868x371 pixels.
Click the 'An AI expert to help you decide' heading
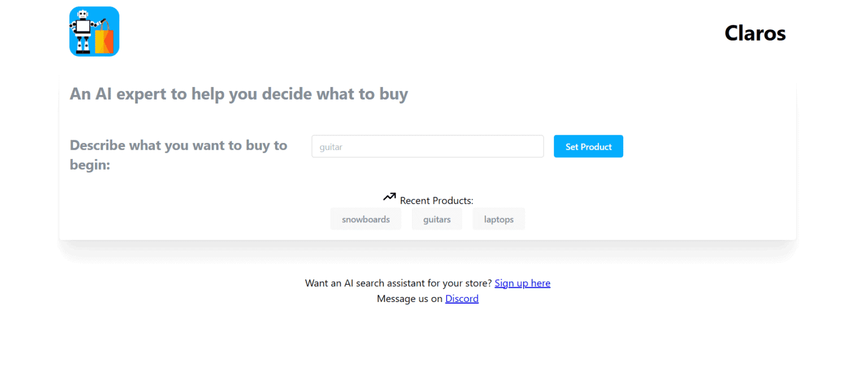point(238,94)
